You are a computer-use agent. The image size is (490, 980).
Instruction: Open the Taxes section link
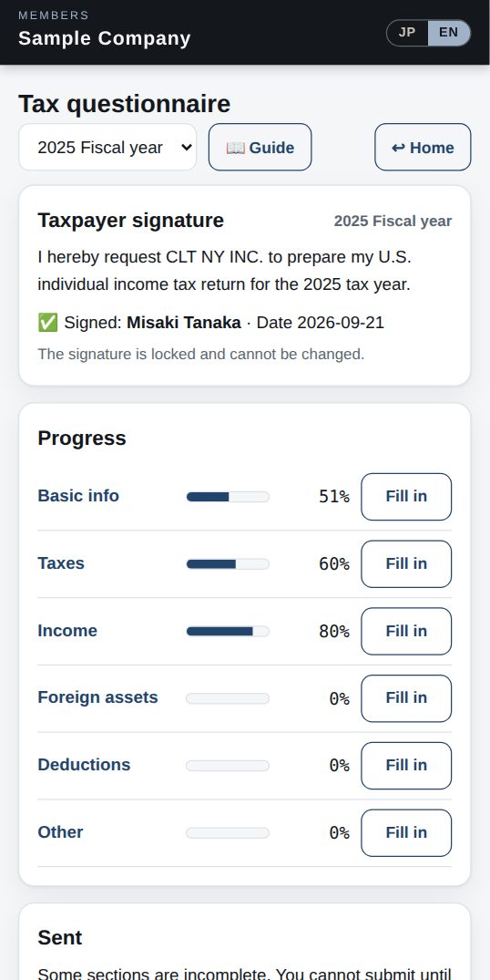pyautogui.click(x=60, y=563)
